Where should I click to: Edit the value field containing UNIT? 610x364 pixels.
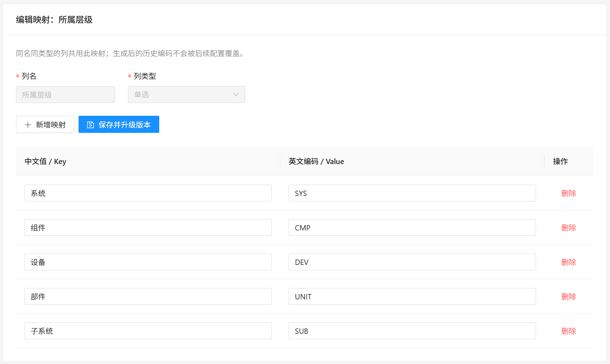(412, 296)
